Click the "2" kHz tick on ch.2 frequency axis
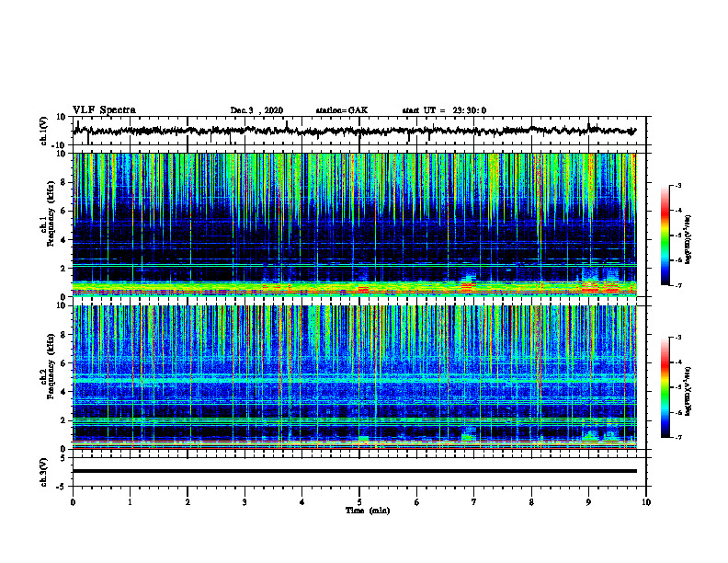 [64, 420]
